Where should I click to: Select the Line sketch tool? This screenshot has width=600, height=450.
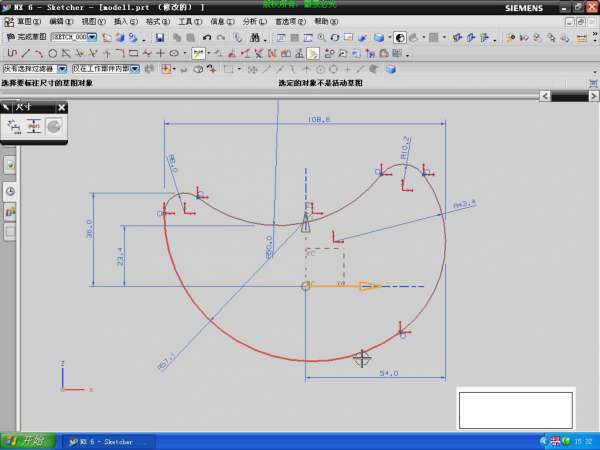[25, 53]
